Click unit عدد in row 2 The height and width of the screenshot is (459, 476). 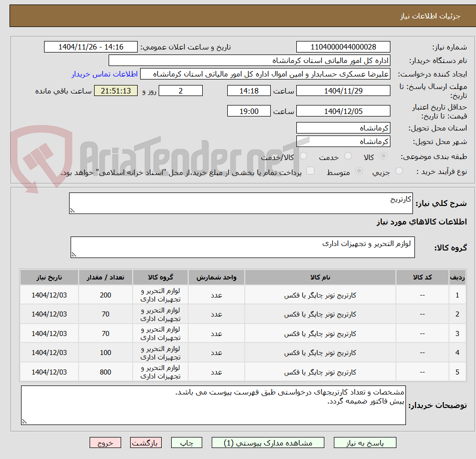(216, 314)
